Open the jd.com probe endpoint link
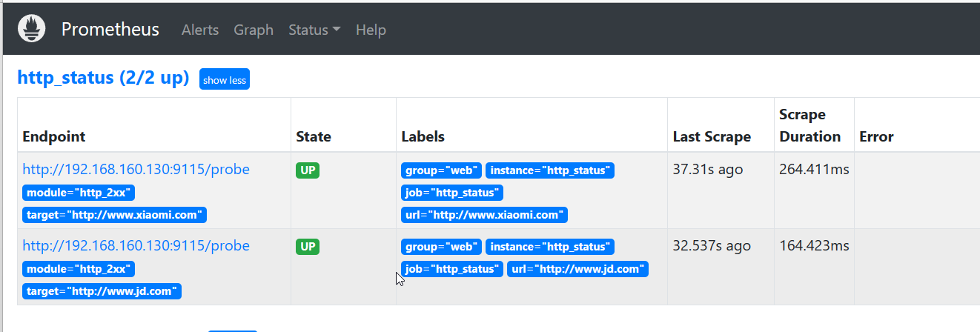 [x=136, y=245]
